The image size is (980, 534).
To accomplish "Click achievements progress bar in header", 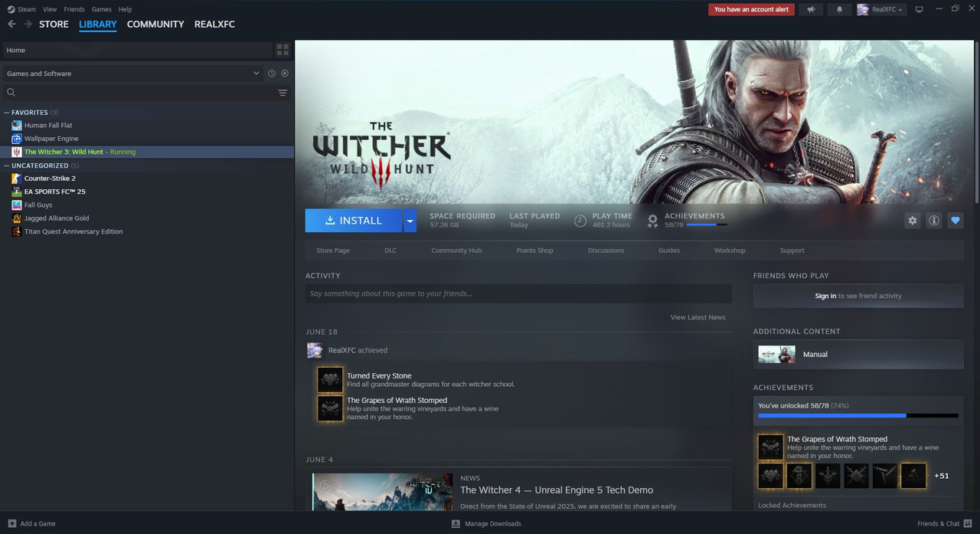I will [707, 224].
